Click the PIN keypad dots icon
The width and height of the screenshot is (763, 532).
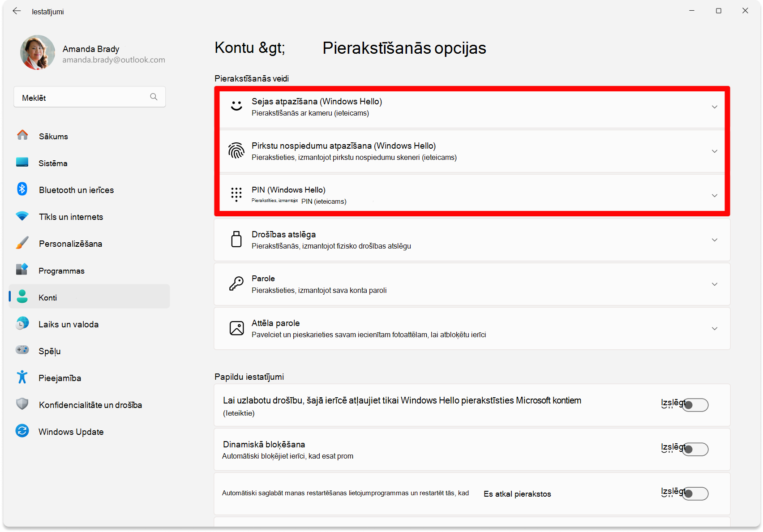[x=236, y=194]
